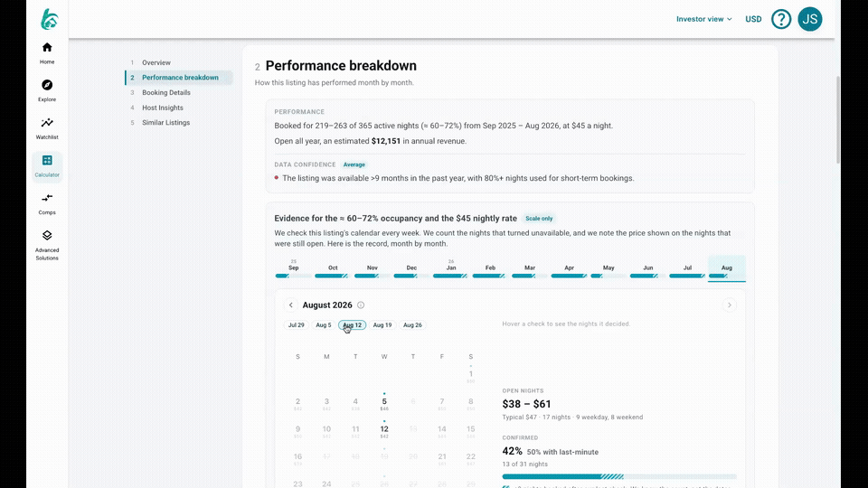Click the $38 – $61 open nights range
This screenshot has width=868, height=488.
coord(526,404)
